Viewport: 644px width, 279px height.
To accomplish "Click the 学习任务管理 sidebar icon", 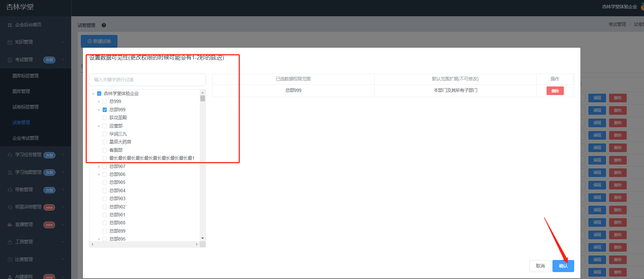I will click(x=10, y=155).
